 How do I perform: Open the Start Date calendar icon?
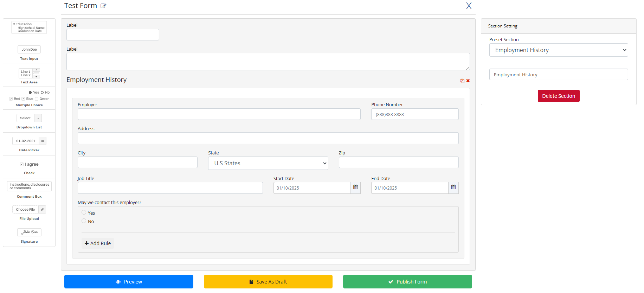coord(355,187)
